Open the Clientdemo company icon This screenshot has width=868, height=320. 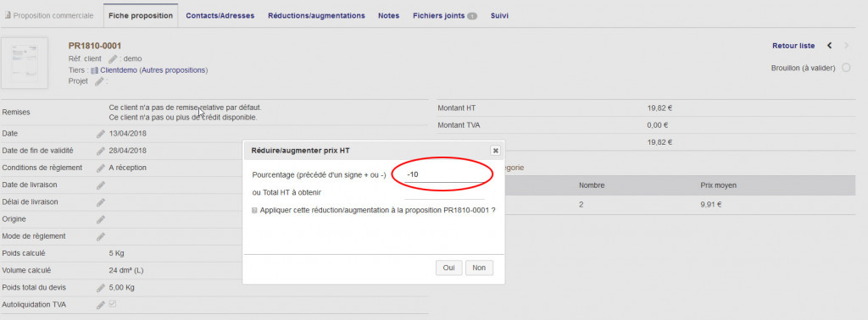coord(95,70)
